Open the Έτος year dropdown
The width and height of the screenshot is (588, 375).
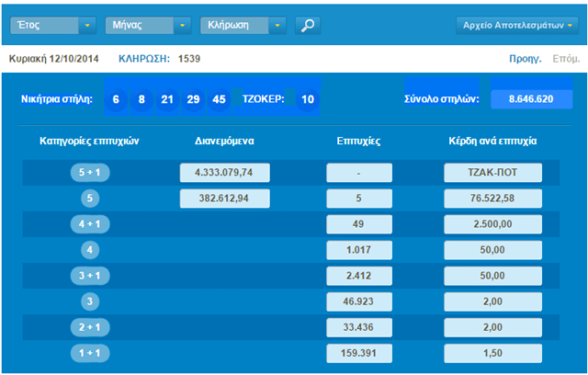pyautogui.click(x=51, y=26)
